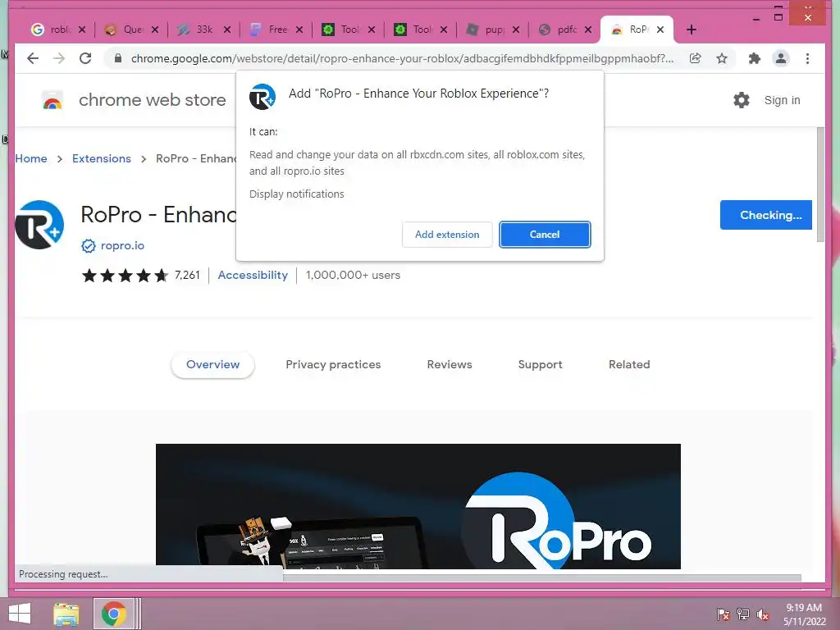The width and height of the screenshot is (840, 630).
Task: Click the 7,261 ratings count
Action: coord(187,276)
